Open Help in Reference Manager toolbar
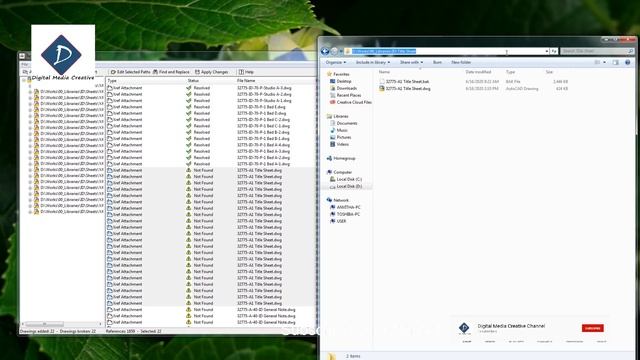The height and width of the screenshot is (360, 640). coord(247,72)
